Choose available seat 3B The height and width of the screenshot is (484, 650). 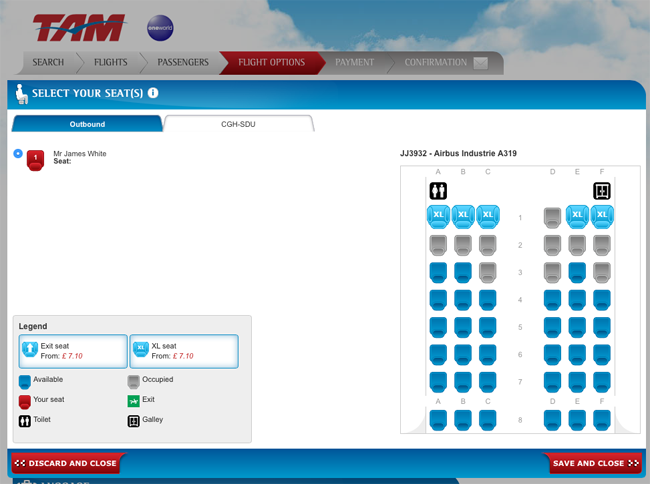click(x=463, y=272)
